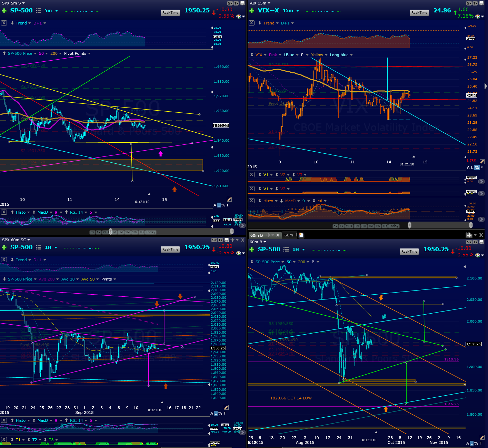Screen dimensions: 488x448
Task: Click Real-Time button in SPX 60m SC panel
Action: [170, 250]
